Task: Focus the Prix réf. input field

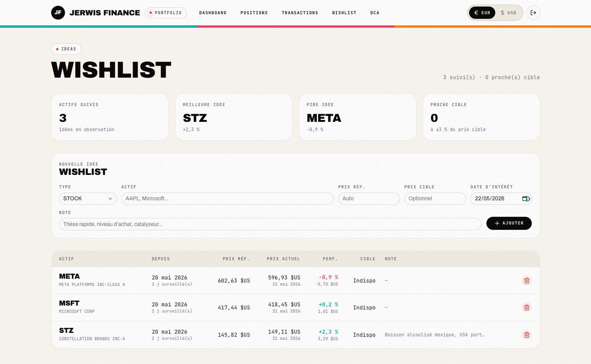Action: tap(369, 199)
